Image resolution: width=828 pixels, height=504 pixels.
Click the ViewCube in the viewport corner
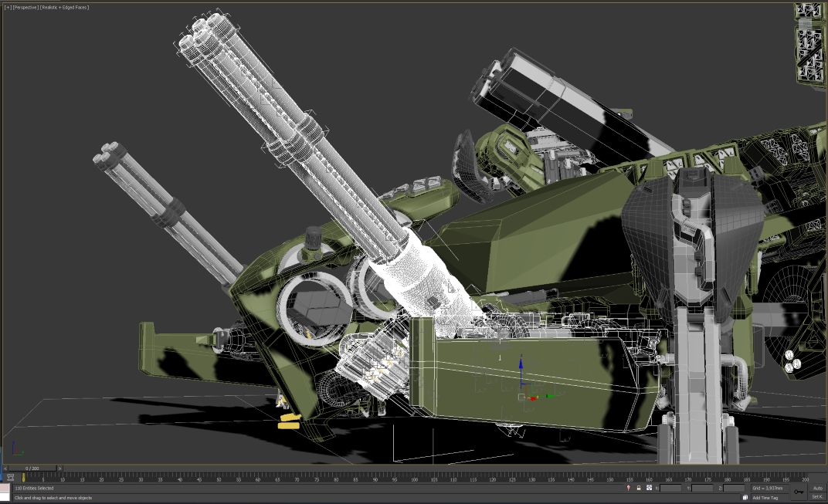pos(810,42)
